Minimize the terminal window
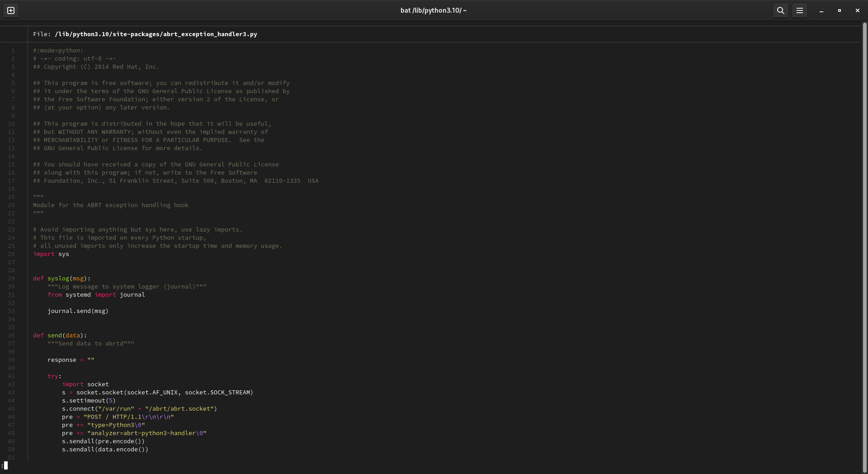868x474 pixels. point(821,10)
